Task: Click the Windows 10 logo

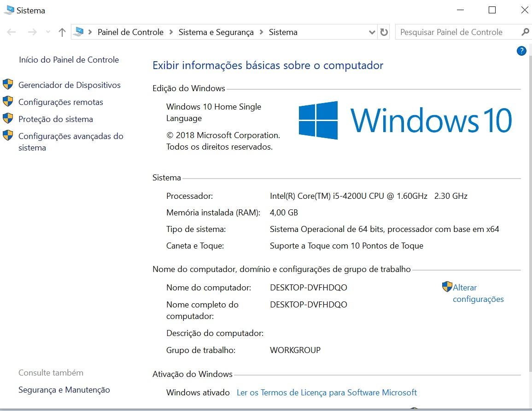Action: [x=405, y=120]
